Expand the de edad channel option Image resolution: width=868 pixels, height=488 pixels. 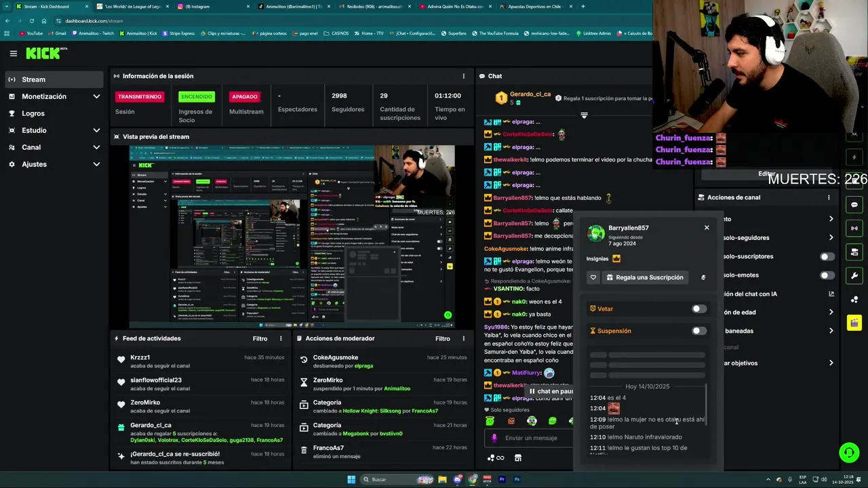(x=831, y=312)
